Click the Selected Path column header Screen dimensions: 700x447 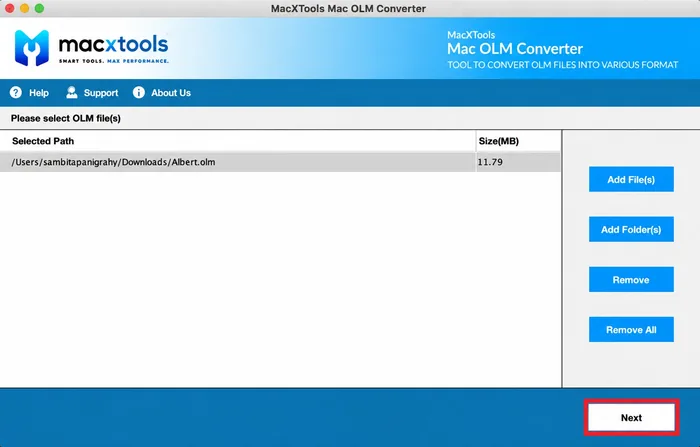(x=238, y=141)
